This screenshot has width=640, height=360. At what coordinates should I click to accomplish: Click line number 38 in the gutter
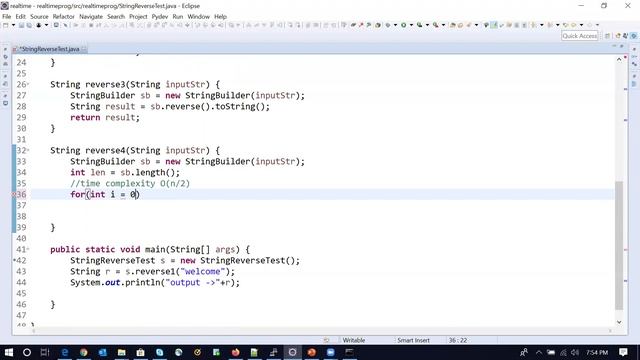coord(21,216)
